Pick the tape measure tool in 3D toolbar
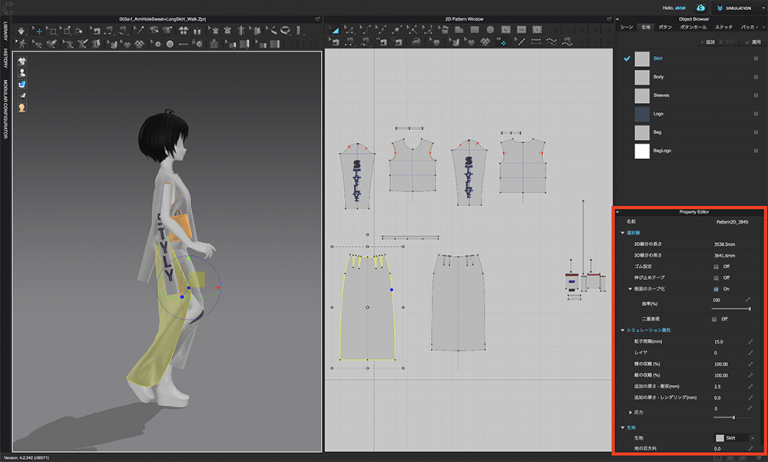768x462 pixels. point(286,31)
